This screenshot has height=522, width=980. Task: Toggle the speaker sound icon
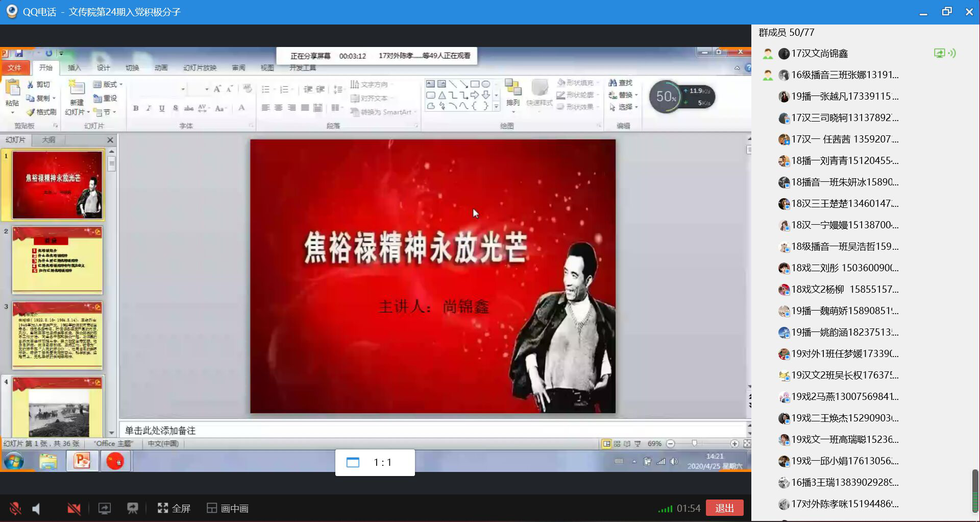pos(36,508)
